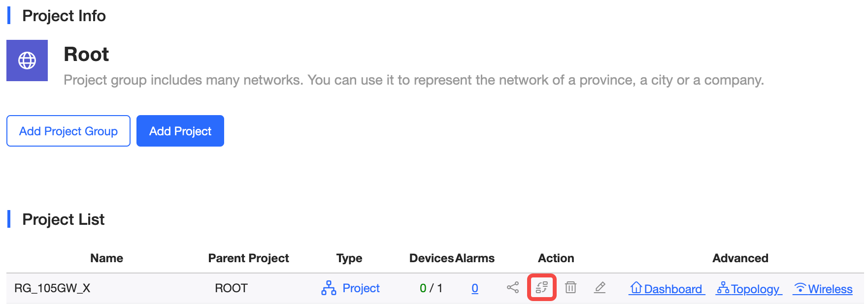Viewport: 868px width, 304px height.
Task: Open the Dashboard link for RG_105GW_X
Action: coord(667,289)
